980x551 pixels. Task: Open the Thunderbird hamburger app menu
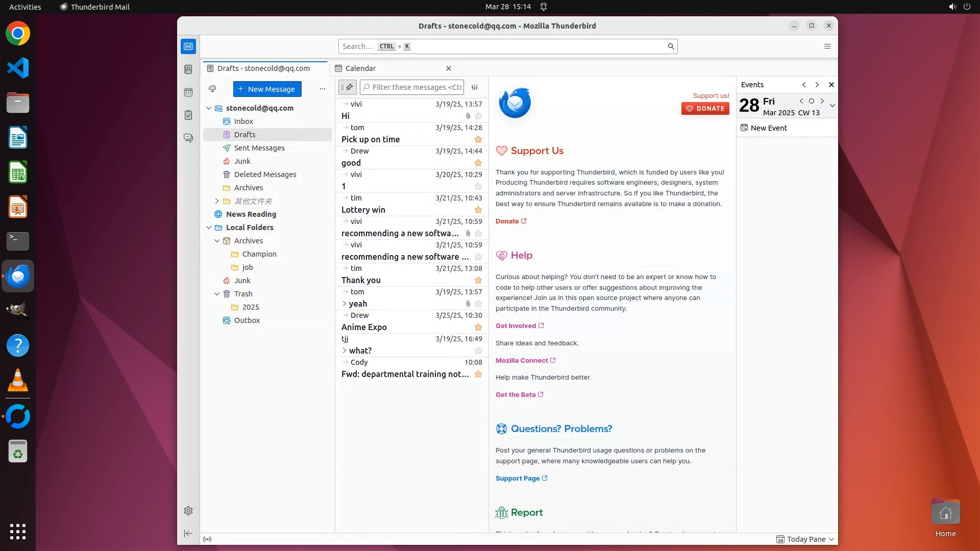pyautogui.click(x=827, y=46)
